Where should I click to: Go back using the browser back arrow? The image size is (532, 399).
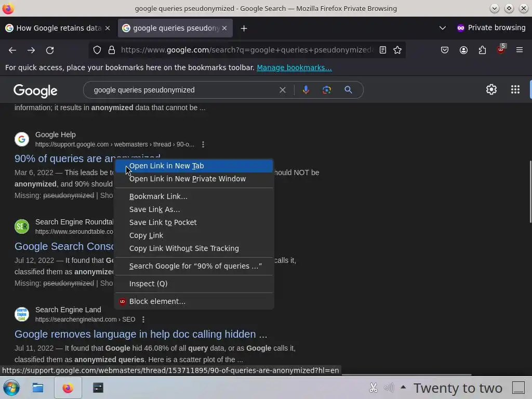tap(12, 50)
